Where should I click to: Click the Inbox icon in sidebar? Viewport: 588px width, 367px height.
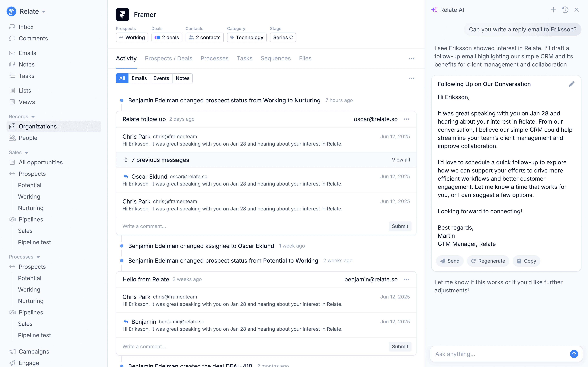pyautogui.click(x=12, y=27)
